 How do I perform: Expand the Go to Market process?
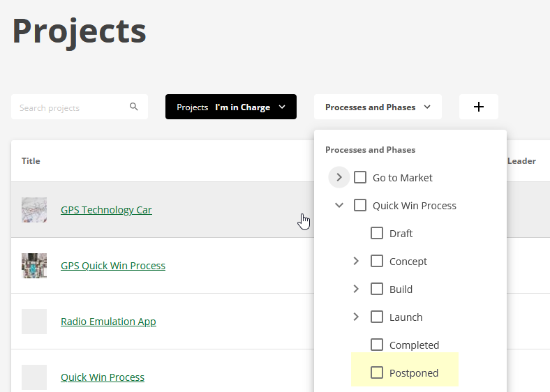tap(339, 177)
